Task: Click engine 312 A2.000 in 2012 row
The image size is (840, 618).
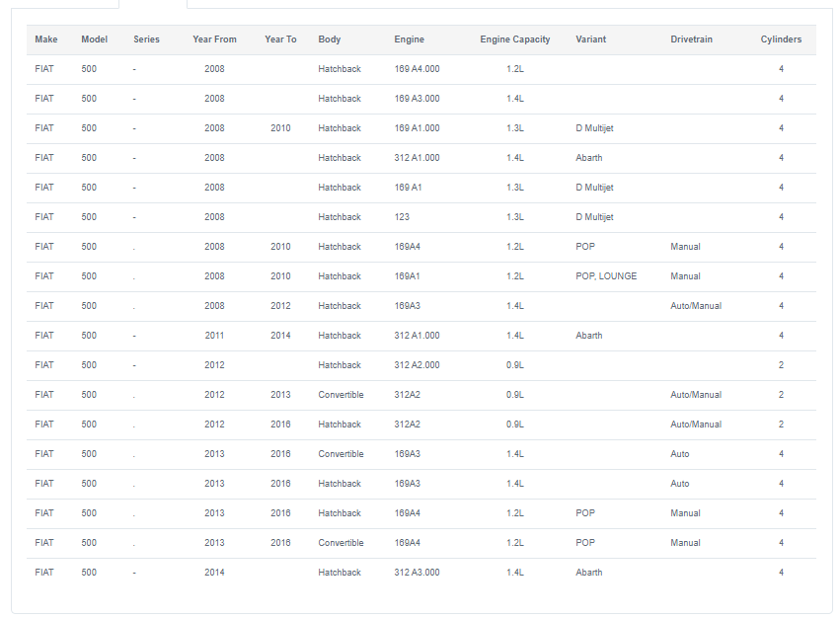Action: 417,365
